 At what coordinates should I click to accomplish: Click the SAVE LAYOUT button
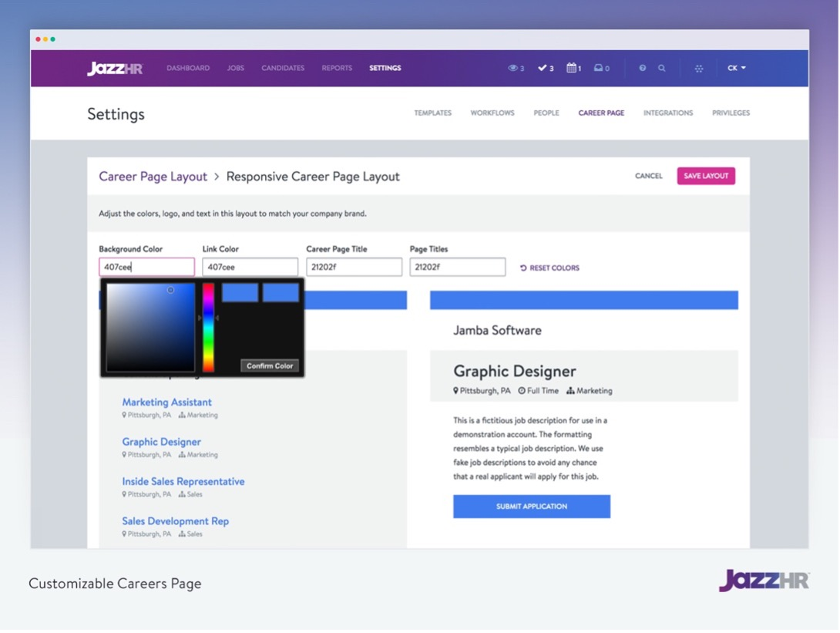pyautogui.click(x=706, y=176)
